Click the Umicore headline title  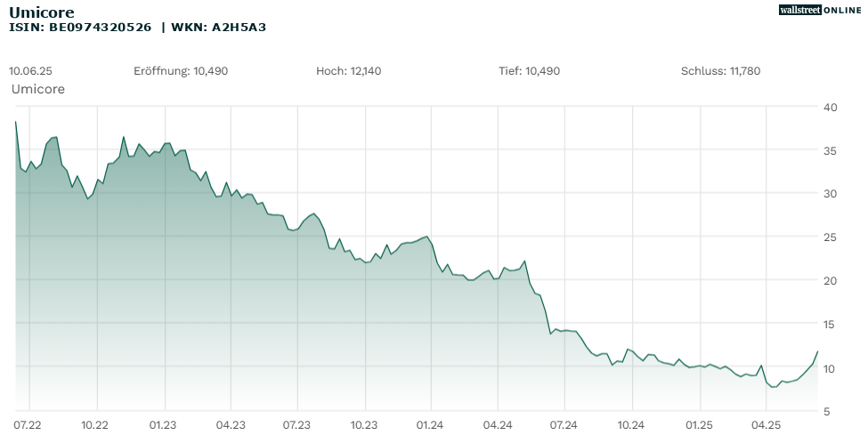42,12
